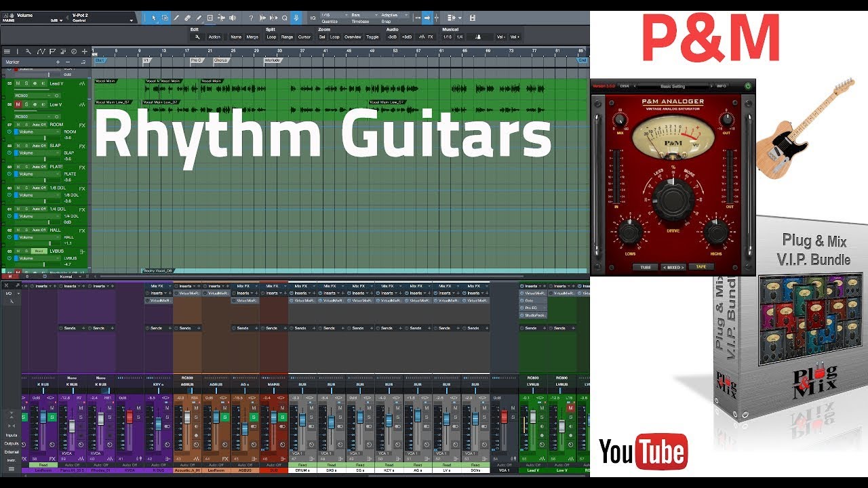The image size is (868, 488).
Task: Select TUBE mode in Analoger
Action: click(x=646, y=267)
